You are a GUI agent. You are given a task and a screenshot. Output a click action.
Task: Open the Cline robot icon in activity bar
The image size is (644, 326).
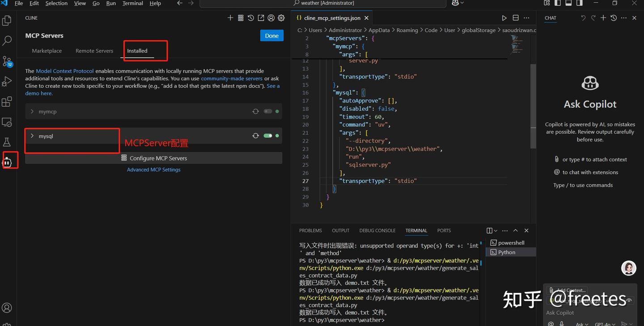[7, 162]
